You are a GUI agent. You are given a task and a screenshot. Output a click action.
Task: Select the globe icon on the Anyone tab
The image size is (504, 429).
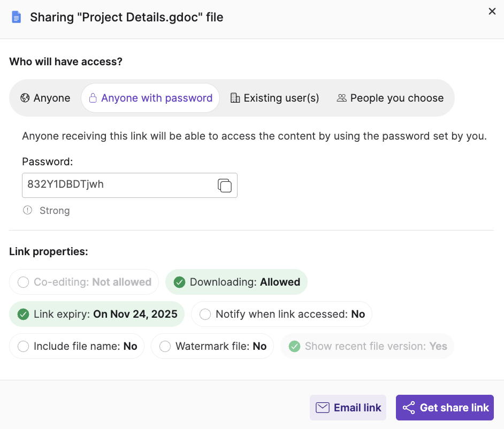point(25,98)
